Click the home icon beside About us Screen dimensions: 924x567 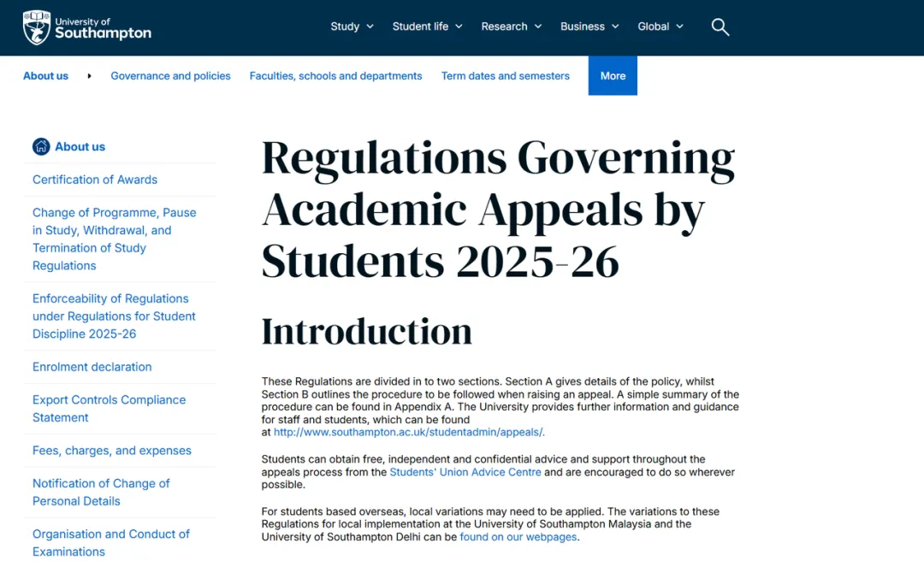pos(41,146)
